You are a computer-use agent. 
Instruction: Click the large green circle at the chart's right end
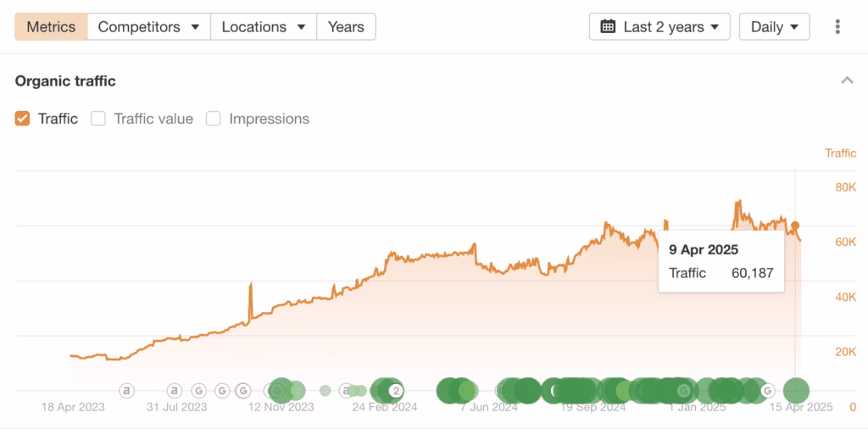[x=796, y=390]
